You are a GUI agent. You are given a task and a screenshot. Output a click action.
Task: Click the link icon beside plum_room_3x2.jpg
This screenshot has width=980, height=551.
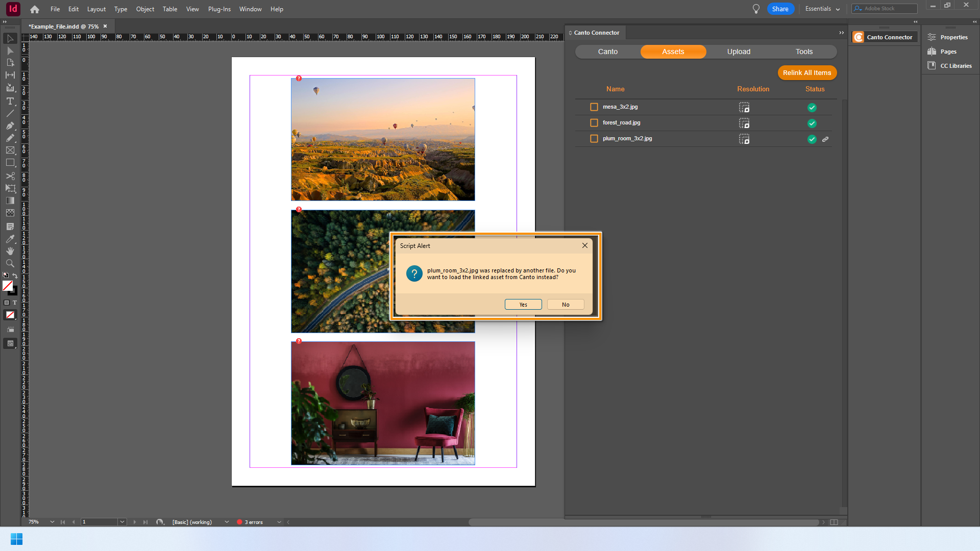point(825,139)
